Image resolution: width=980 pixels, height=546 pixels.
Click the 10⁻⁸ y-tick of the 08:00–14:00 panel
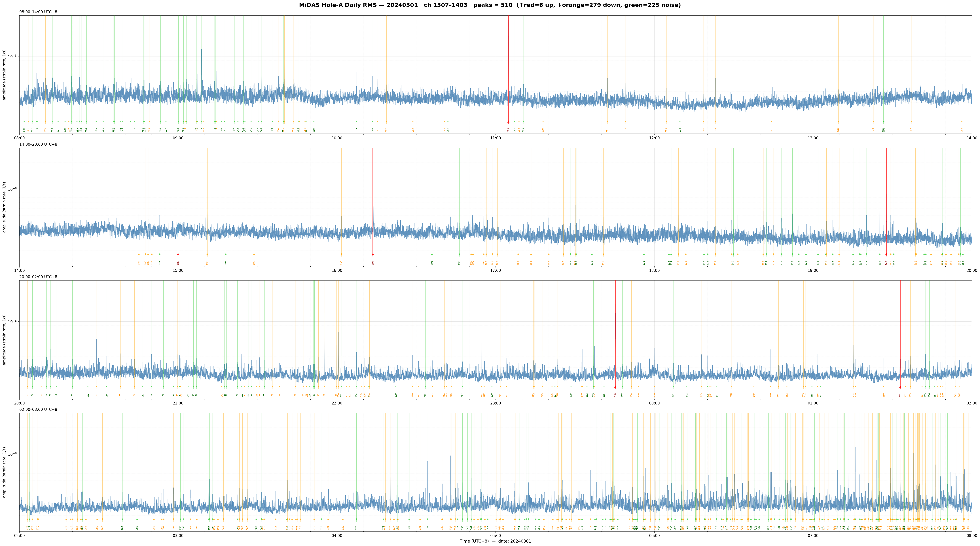click(x=13, y=56)
